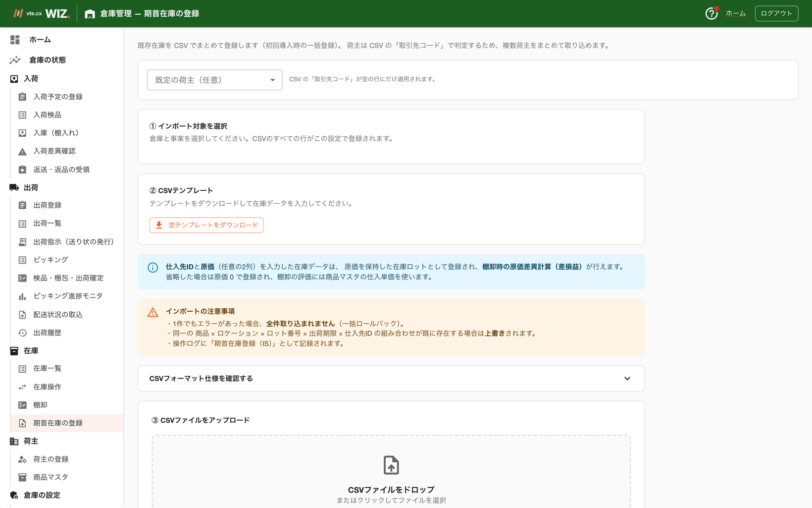This screenshot has width=812, height=508.
Task: Click the swap arrows icon for 在庫操作
Action: pos(22,387)
